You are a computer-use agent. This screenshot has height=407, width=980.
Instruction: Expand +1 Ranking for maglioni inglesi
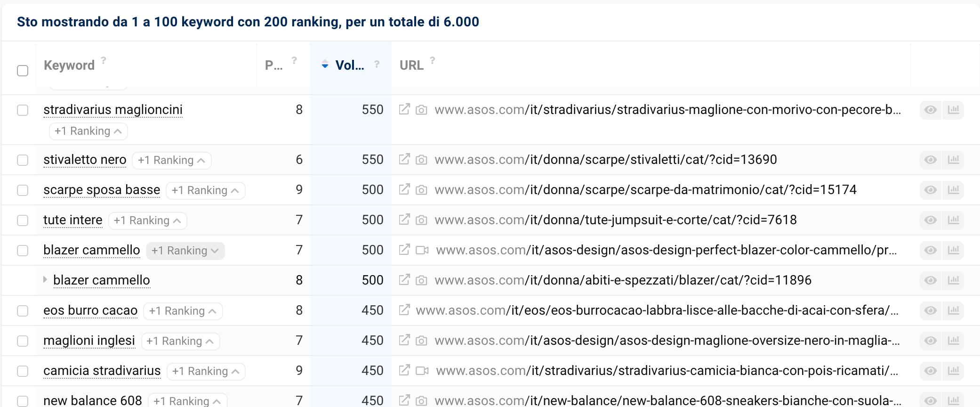coord(180,341)
